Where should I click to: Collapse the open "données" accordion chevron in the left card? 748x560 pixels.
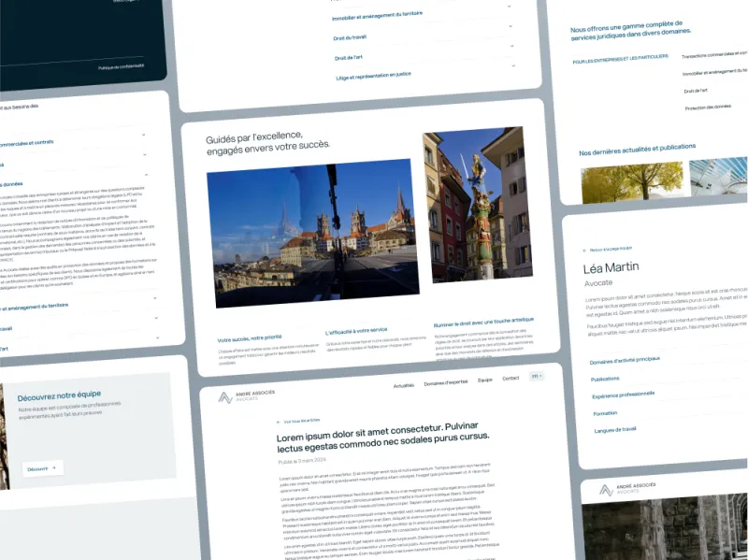point(146,175)
